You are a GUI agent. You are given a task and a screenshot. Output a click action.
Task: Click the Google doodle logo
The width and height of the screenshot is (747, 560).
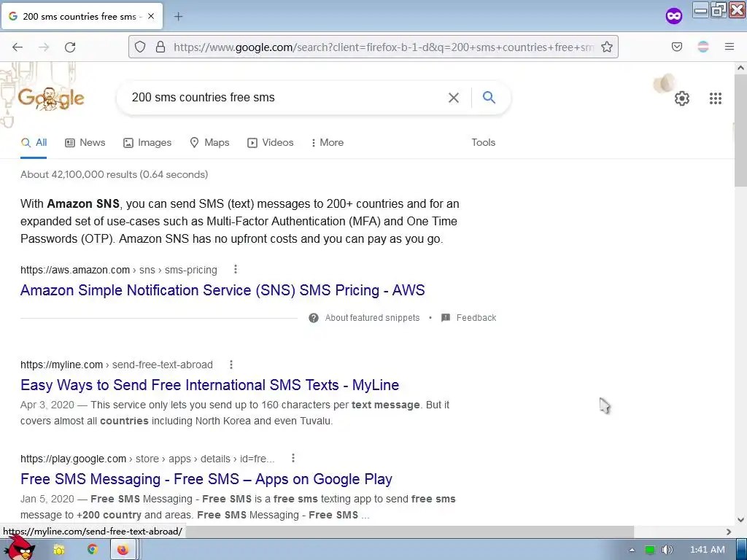tap(51, 99)
